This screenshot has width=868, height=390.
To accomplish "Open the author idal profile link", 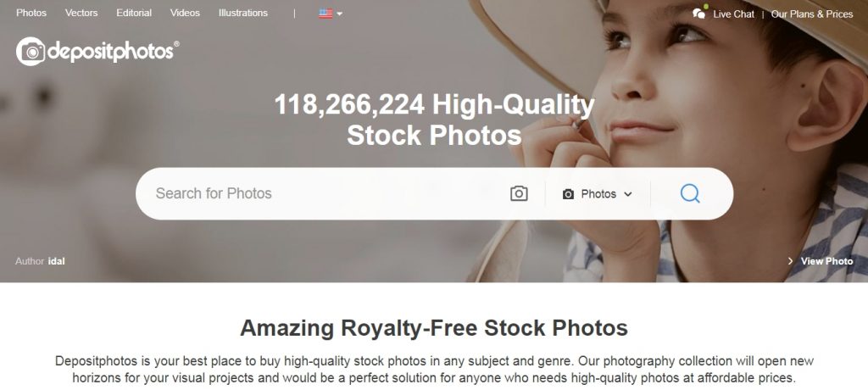I will pos(57,261).
